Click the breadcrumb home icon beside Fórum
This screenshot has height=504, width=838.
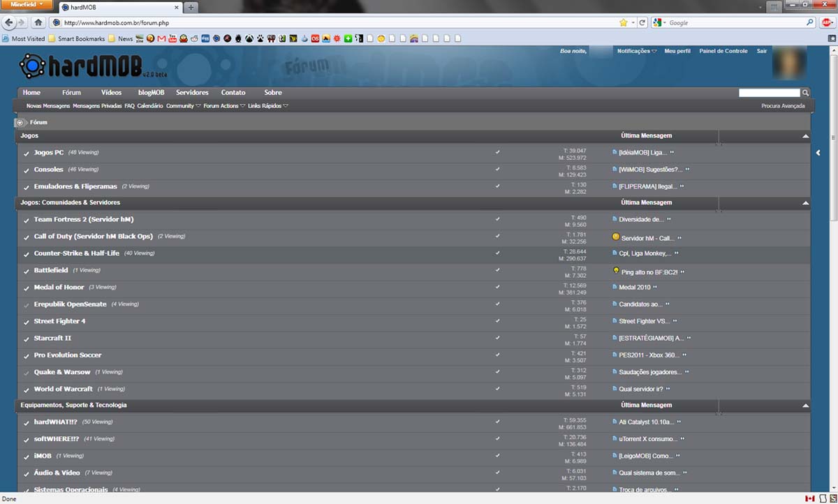click(x=20, y=122)
